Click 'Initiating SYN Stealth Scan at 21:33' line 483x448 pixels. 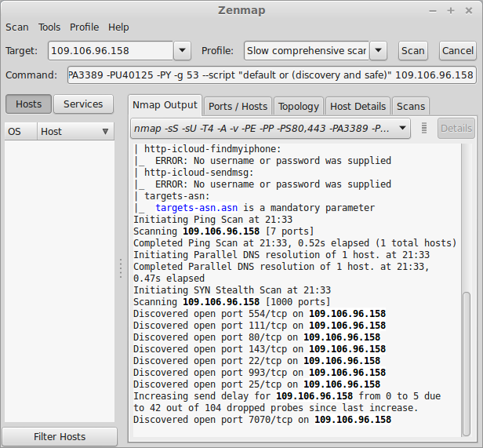[232, 290]
